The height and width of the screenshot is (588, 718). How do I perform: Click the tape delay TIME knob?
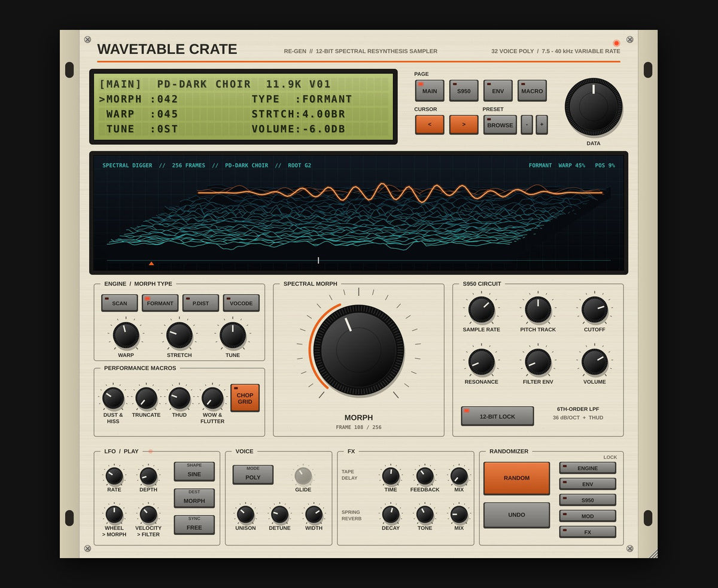click(391, 476)
